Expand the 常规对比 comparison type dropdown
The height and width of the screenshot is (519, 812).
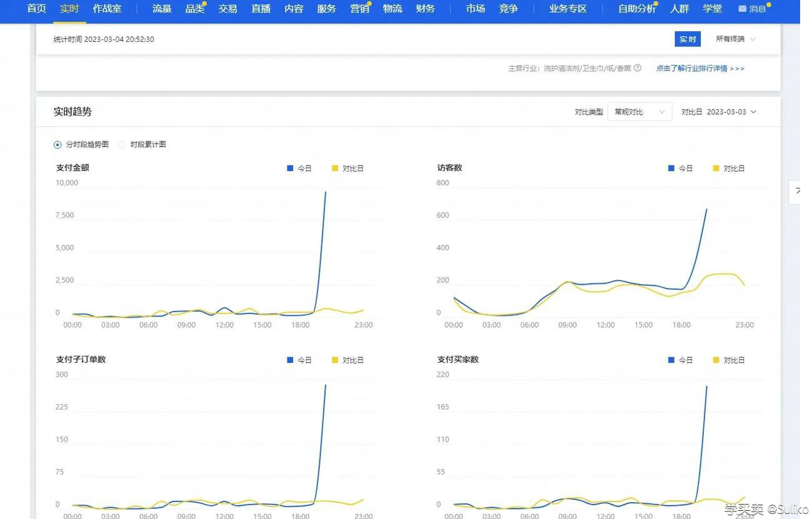(x=639, y=112)
